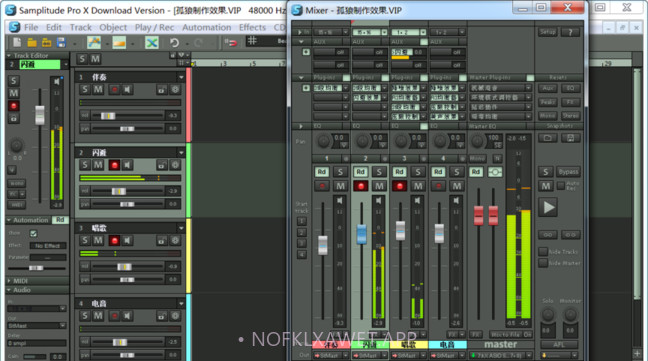Image resolution: width=648 pixels, height=361 pixels.
Task: Click the speaker monitor icon on track 1
Action: pos(128,90)
